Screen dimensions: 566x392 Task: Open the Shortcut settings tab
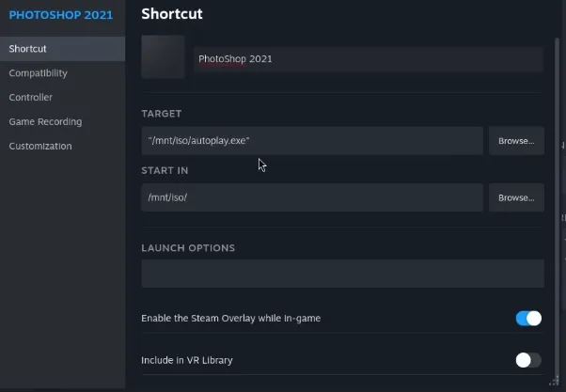[28, 49]
